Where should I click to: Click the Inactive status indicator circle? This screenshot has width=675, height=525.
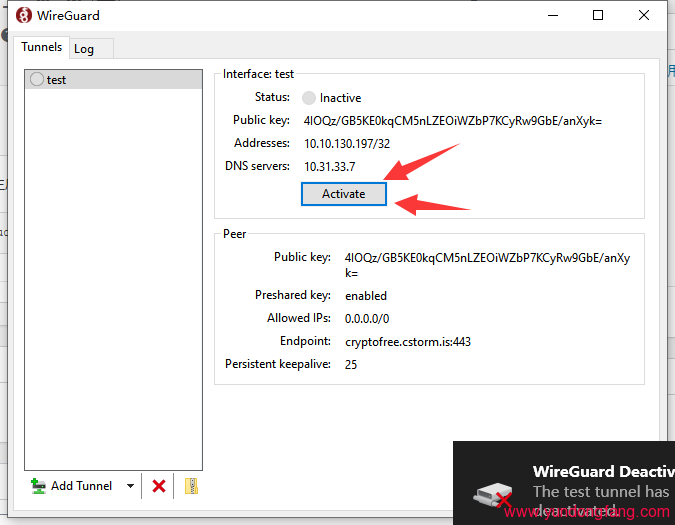(x=309, y=98)
